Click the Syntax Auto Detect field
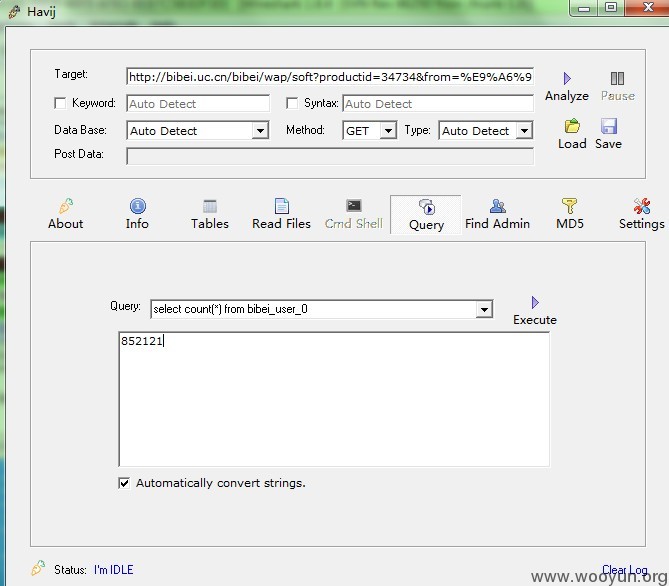This screenshot has height=586, width=669. (x=438, y=104)
